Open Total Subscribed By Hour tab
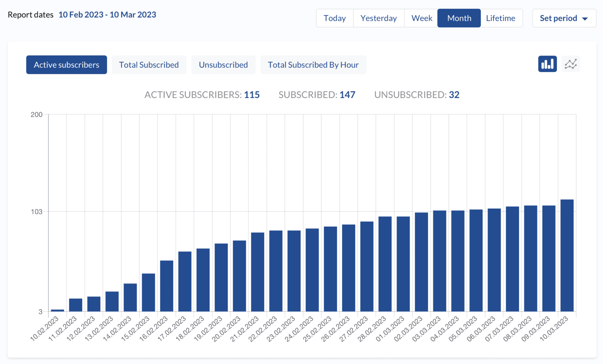The image size is (603, 364). tap(313, 65)
